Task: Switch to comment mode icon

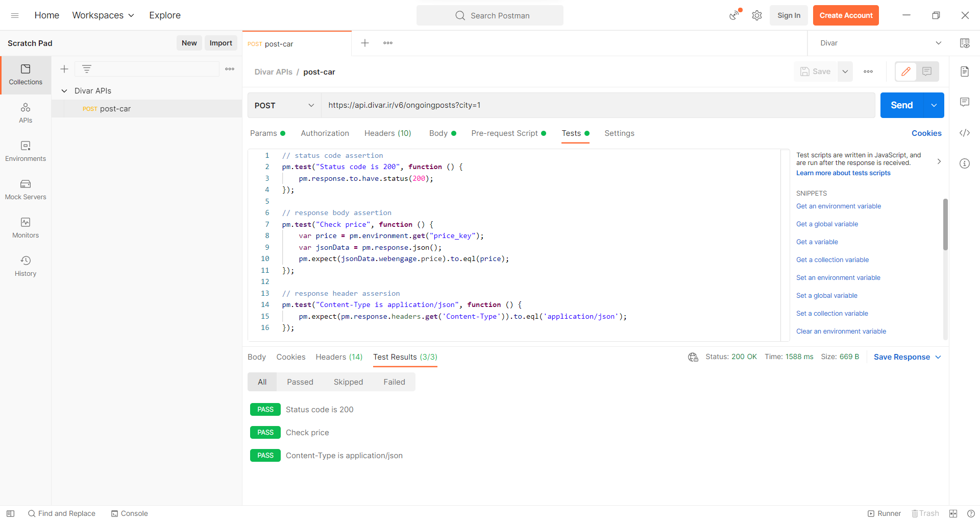Action: pyautogui.click(x=927, y=72)
